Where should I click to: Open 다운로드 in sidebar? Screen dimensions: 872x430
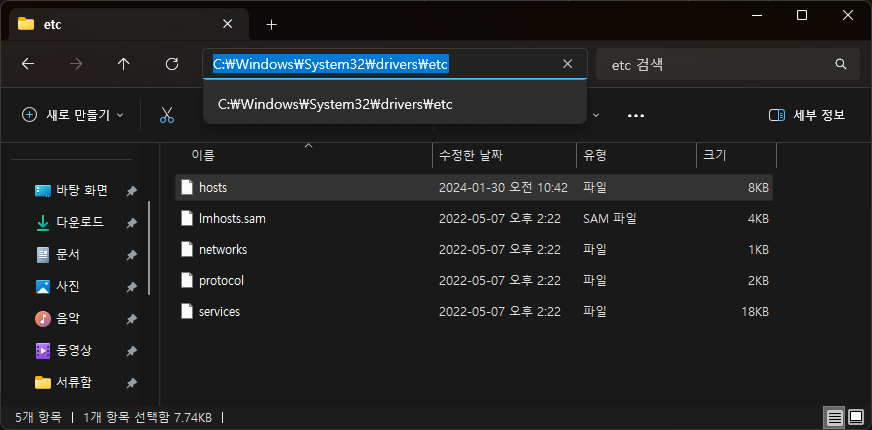[x=70, y=223]
